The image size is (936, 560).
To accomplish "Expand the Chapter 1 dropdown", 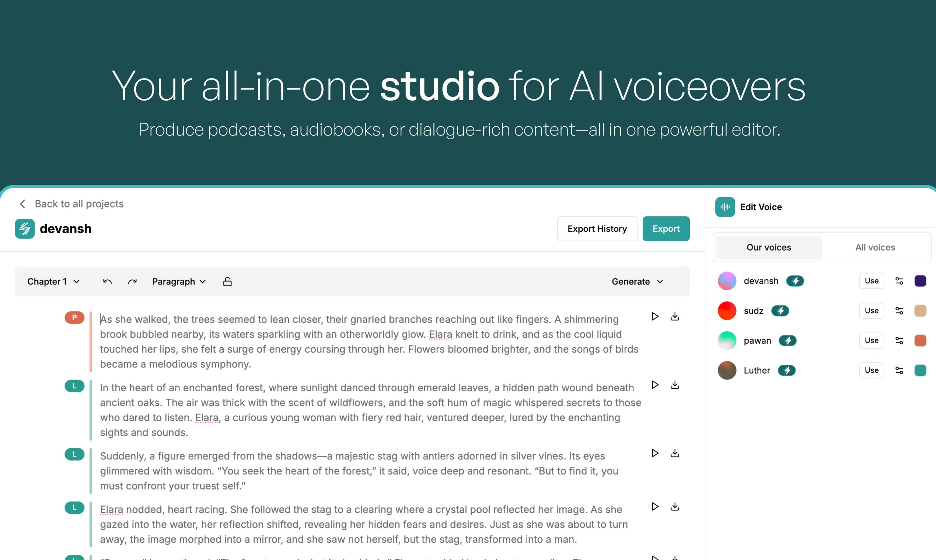I will click(x=53, y=281).
